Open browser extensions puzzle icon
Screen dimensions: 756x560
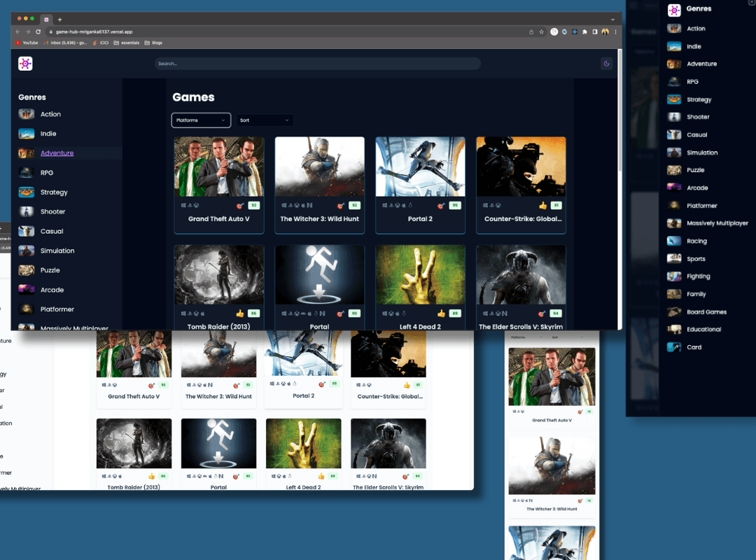(584, 31)
